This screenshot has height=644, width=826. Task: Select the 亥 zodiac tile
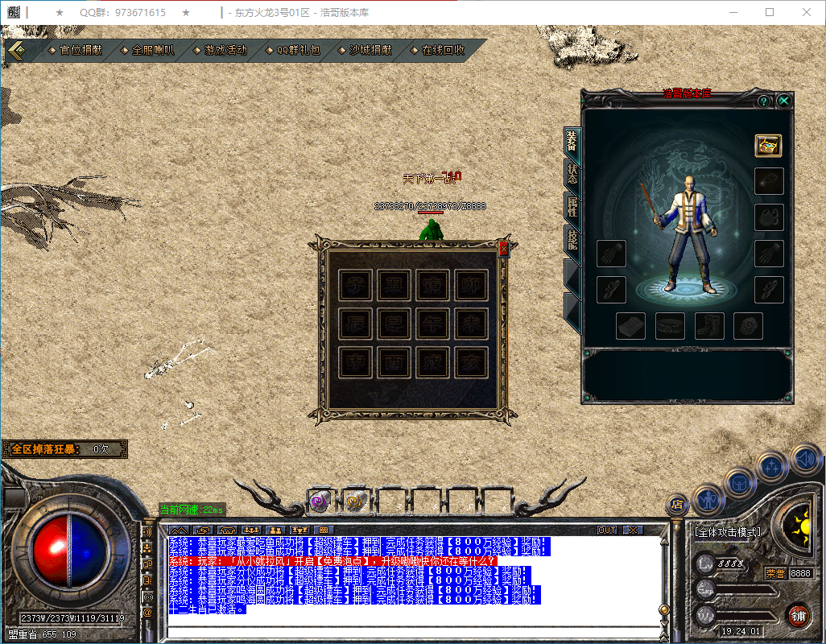coord(471,362)
